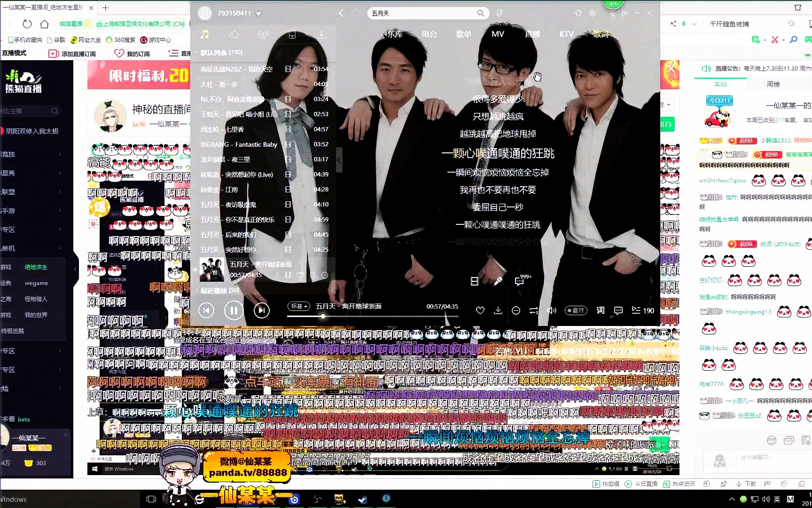Screen dimensions: 812x508
Task: Start voice song recognition microphone icon
Action: coord(499,13)
